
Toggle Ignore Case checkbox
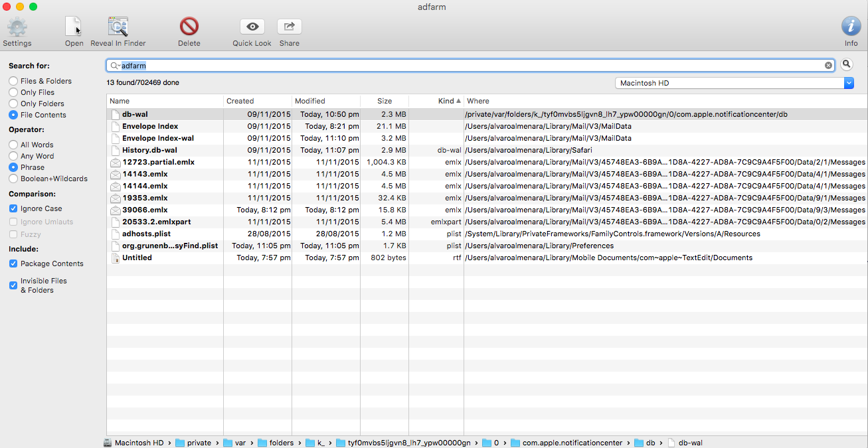coord(13,208)
